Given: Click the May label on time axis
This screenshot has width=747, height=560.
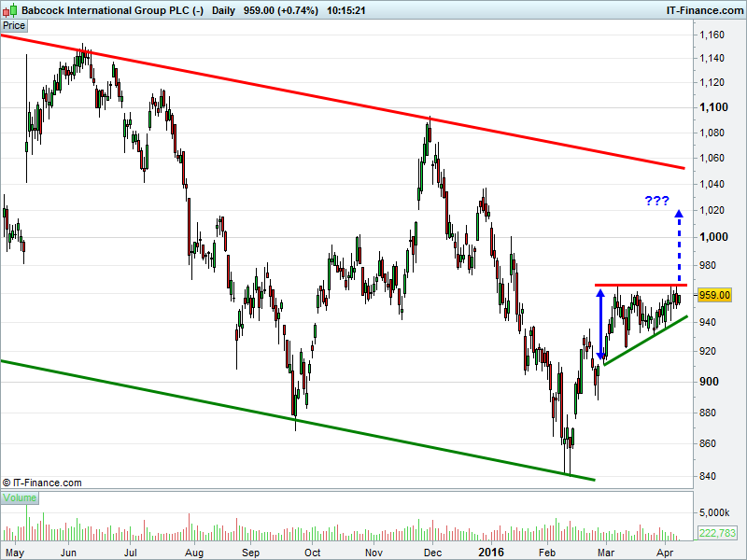Looking at the screenshot, I should click(15, 553).
